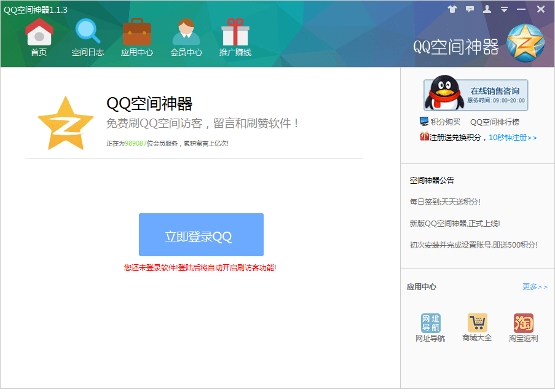
Task: Click the skin (T-shirt) icon
Action: pyautogui.click(x=452, y=9)
